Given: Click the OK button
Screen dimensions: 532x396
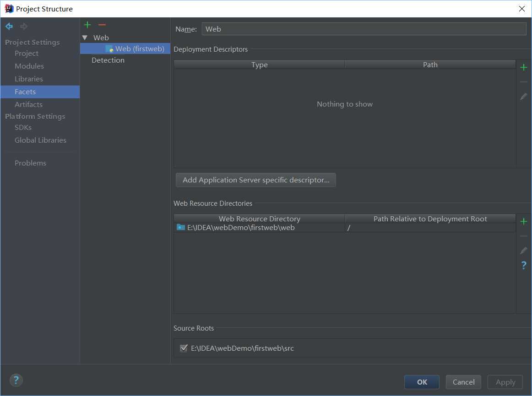Looking at the screenshot, I should point(422,382).
